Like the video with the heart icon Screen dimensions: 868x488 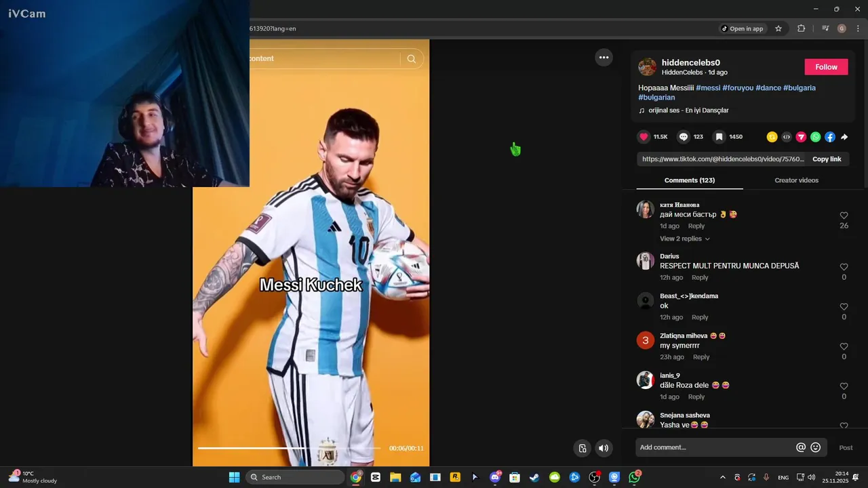point(644,137)
